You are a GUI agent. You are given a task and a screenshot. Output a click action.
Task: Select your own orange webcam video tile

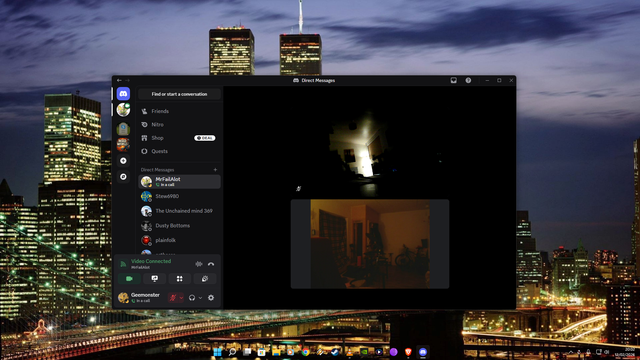370,244
